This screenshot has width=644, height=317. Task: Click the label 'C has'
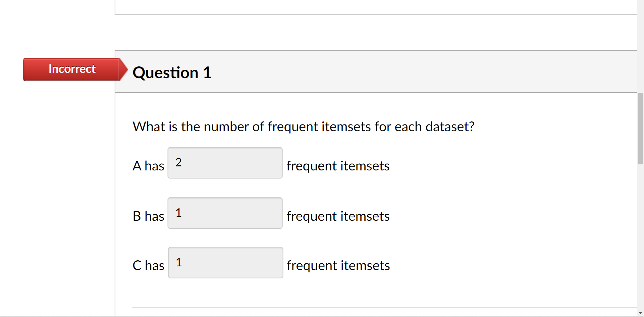(x=148, y=265)
